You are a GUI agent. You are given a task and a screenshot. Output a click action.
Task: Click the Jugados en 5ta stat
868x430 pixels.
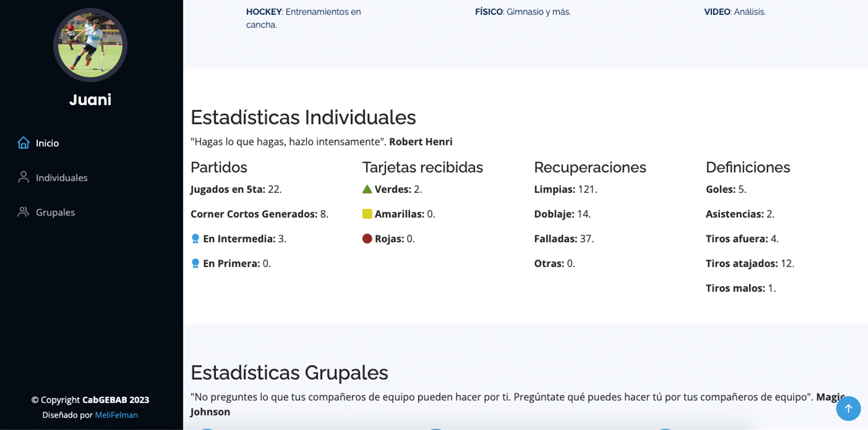236,189
